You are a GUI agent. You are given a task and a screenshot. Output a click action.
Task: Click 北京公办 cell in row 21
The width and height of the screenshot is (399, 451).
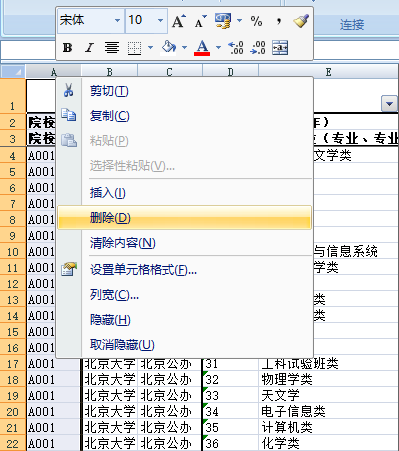point(170,427)
